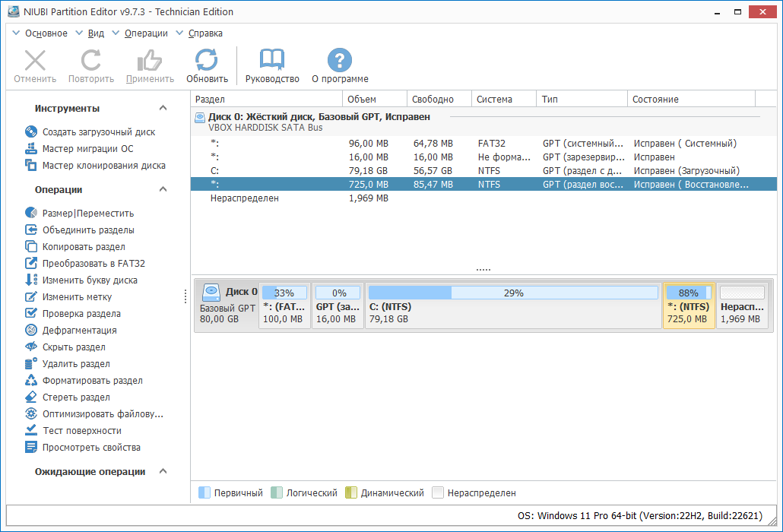Image resolution: width=783 pixels, height=532 pixels.
Task: Collapse the Ожидающие операции section
Action: [x=163, y=472]
